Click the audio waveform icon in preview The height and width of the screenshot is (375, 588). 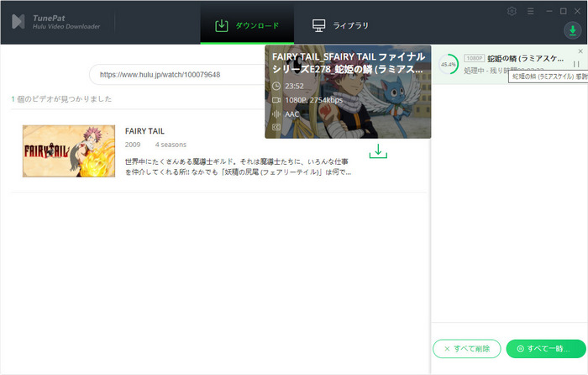point(276,114)
